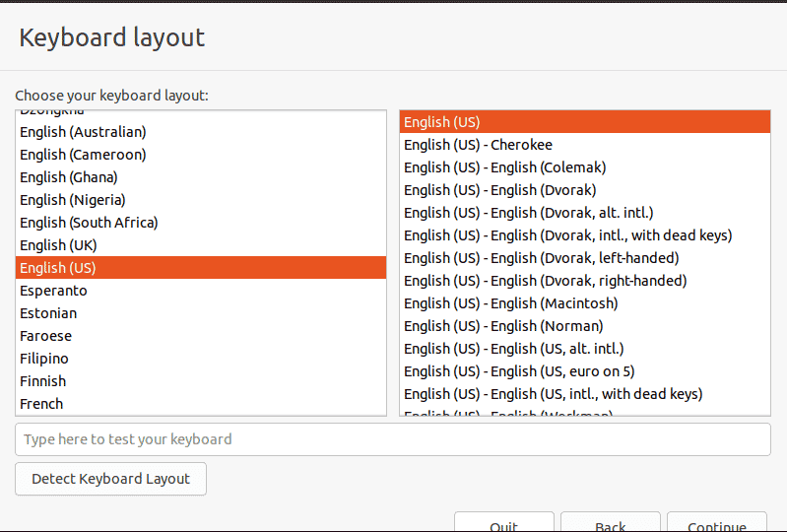This screenshot has width=787, height=532.
Task: Select Faroese language
Action: (x=201, y=336)
